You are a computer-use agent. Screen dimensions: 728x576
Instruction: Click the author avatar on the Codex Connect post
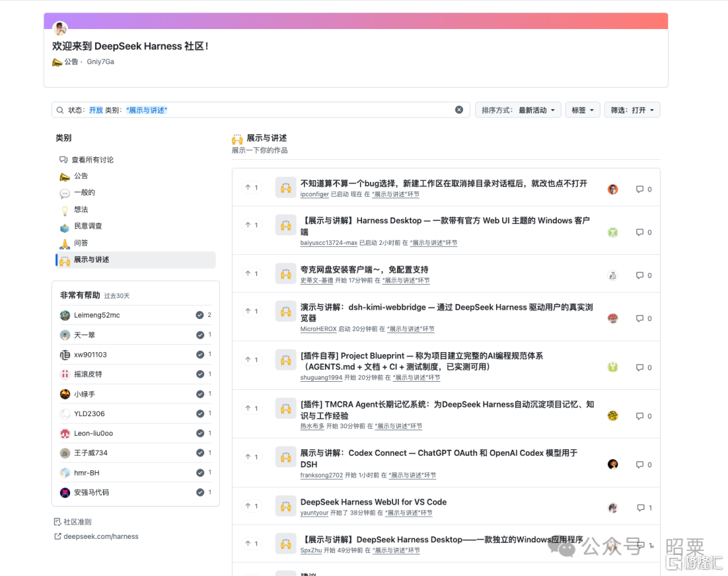[x=613, y=464]
